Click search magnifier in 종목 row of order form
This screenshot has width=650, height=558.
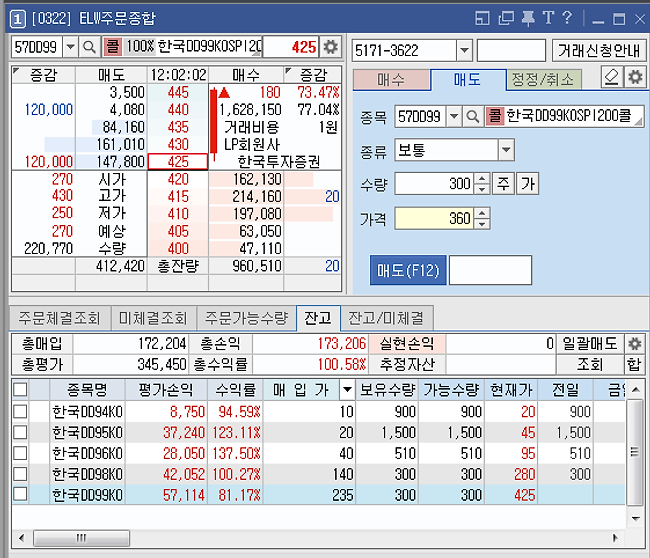pyautogui.click(x=473, y=116)
